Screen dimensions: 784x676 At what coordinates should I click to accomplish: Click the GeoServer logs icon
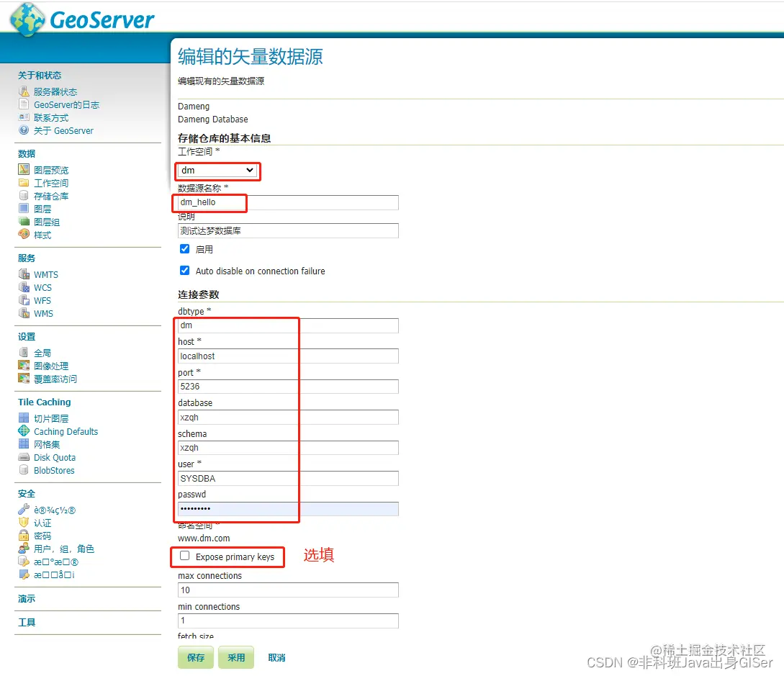coord(24,104)
